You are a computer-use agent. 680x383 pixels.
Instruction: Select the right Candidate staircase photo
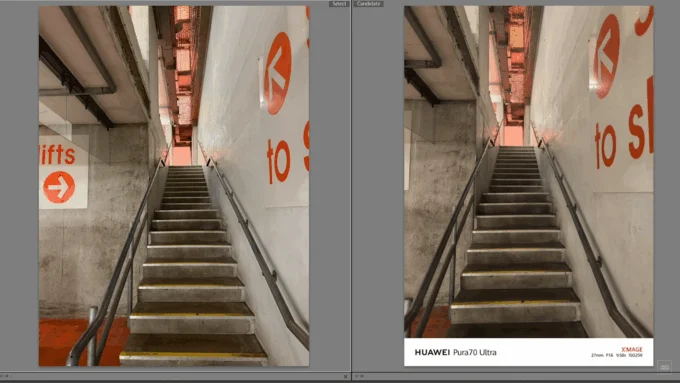click(529, 186)
